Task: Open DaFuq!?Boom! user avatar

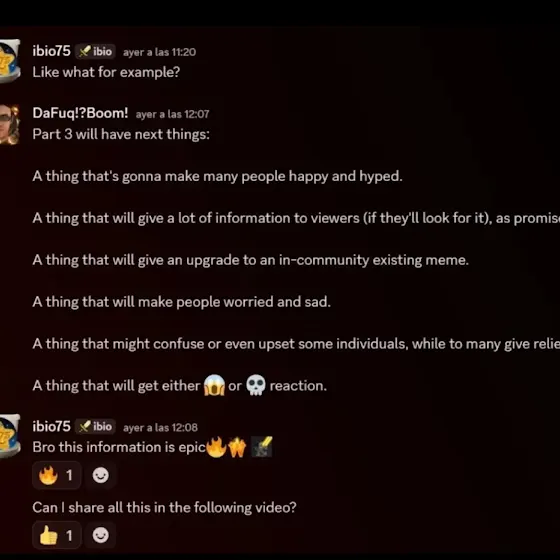Action: (9, 124)
